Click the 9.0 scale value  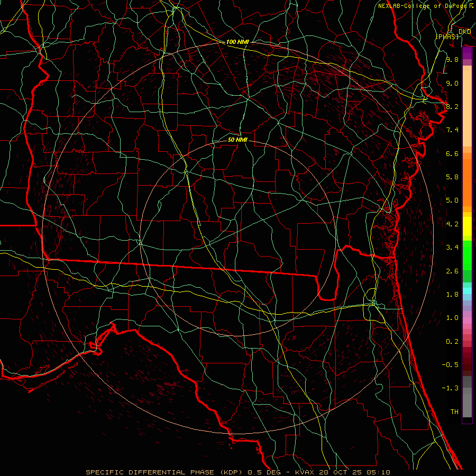(452, 83)
